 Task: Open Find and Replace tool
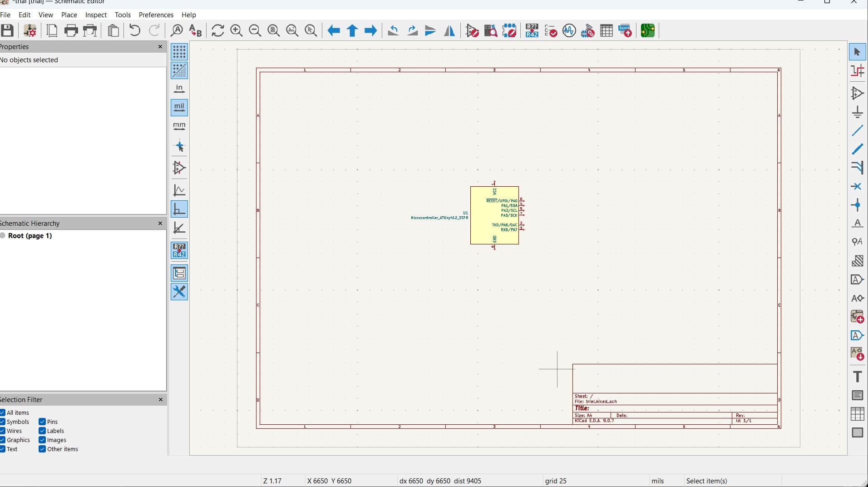coord(195,30)
